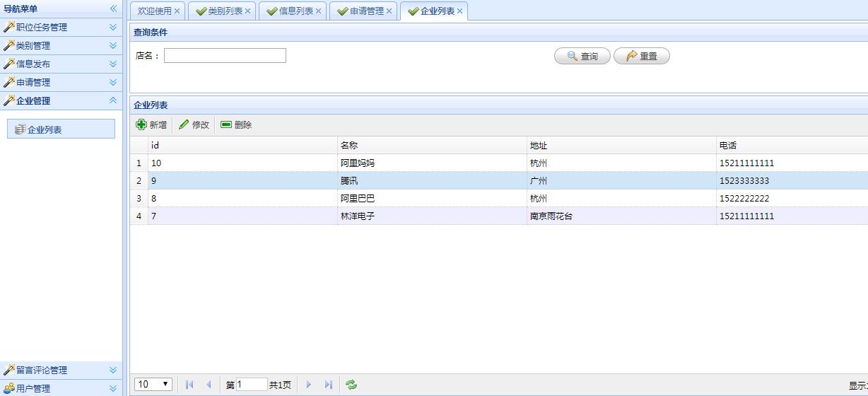
Task: Collapse the navigation menu panel
Action: point(113,8)
